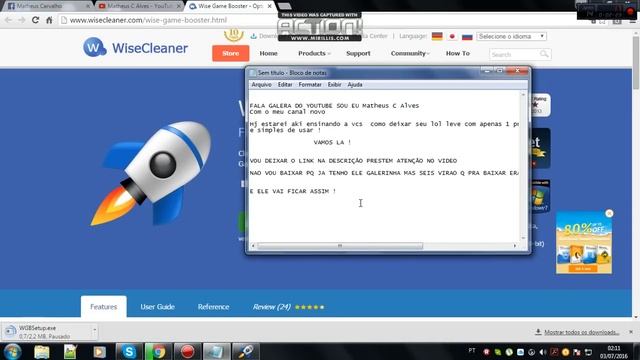
Task: Close the Wise Game Booster browser tab
Action: click(269, 6)
